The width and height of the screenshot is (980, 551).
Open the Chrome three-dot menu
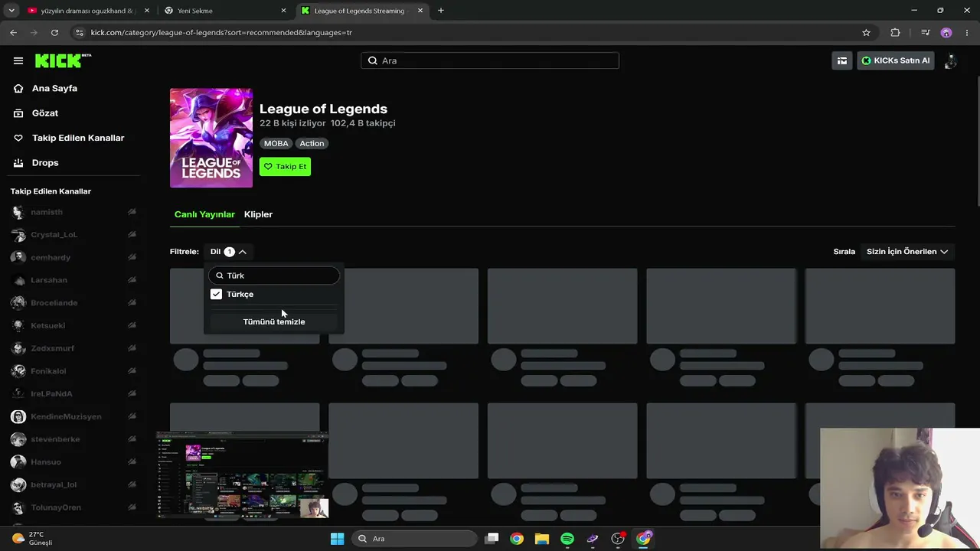pyautogui.click(x=968, y=33)
